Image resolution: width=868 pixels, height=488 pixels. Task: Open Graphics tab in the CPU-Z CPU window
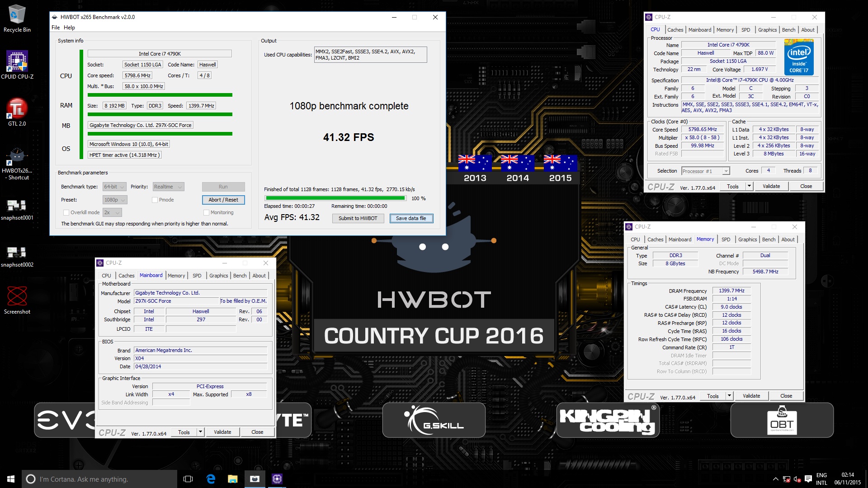click(767, 30)
